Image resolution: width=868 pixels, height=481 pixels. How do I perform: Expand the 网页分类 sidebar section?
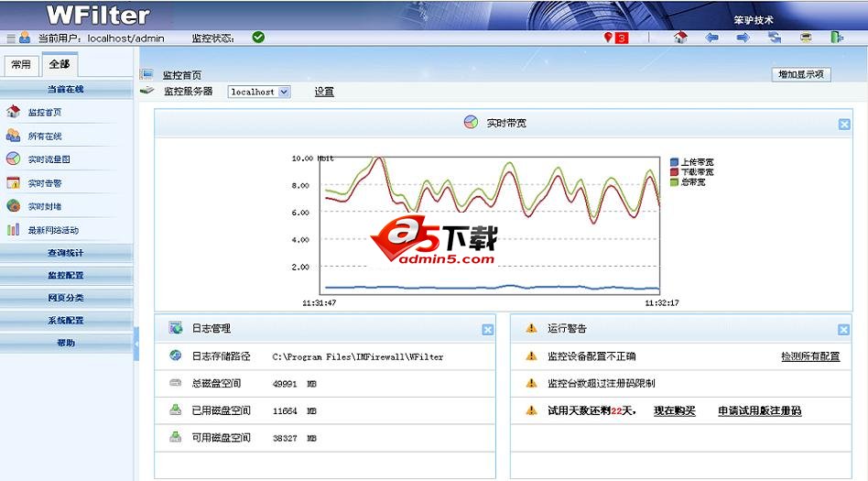[x=66, y=298]
